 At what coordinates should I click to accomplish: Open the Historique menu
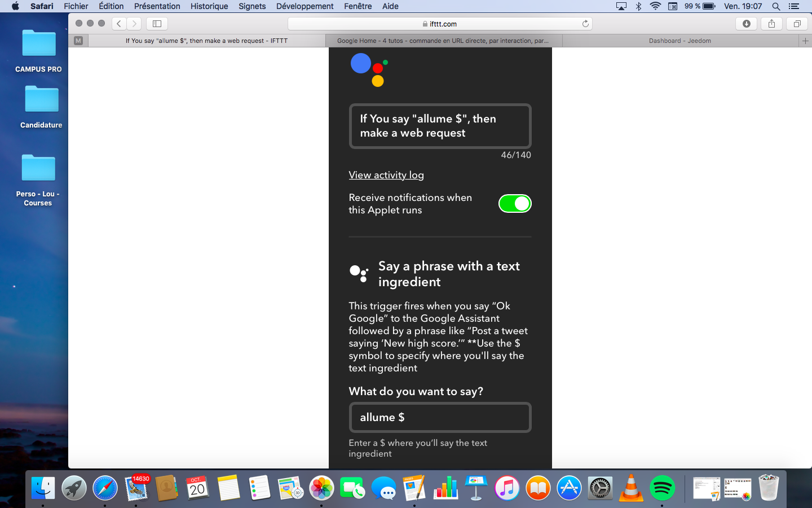209,6
